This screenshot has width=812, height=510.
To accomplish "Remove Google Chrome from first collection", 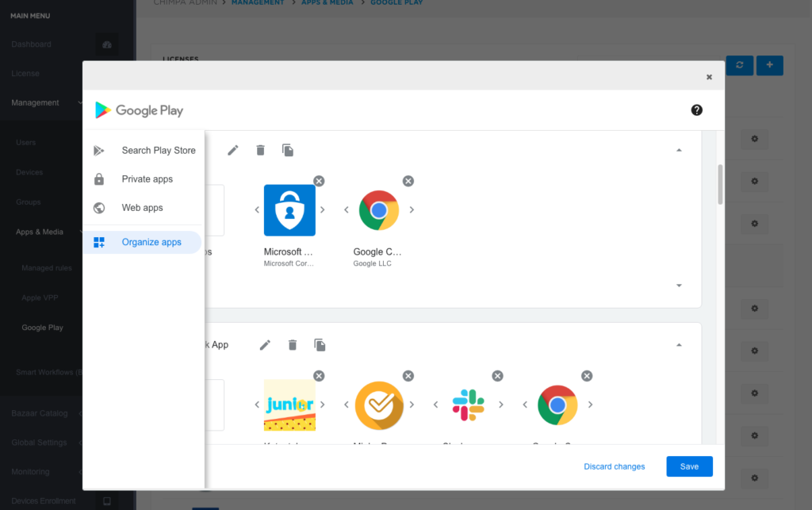I will (x=408, y=181).
